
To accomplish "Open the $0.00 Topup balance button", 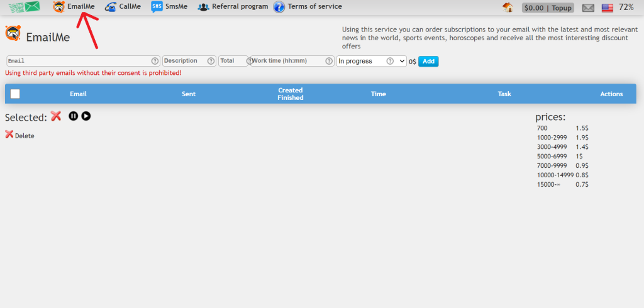I will tap(548, 8).
